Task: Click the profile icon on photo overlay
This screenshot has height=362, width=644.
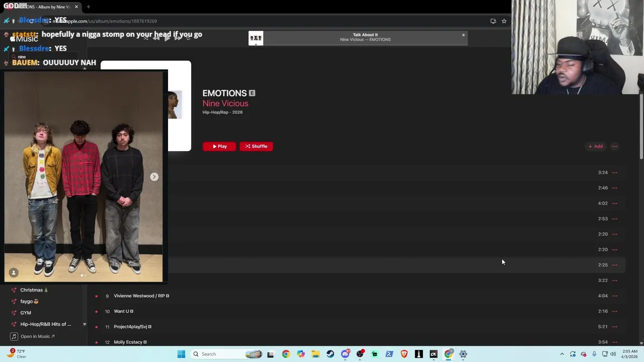Action: pyautogui.click(x=14, y=273)
